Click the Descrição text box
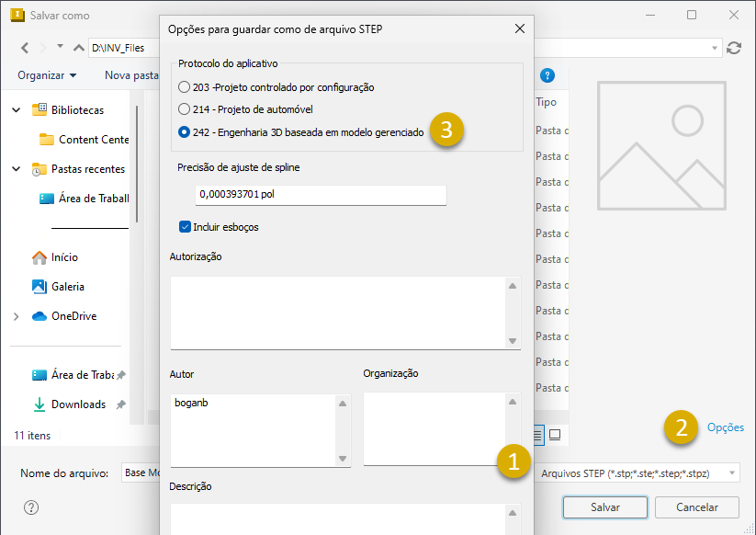Viewport: 756px width, 535px height. 338,519
